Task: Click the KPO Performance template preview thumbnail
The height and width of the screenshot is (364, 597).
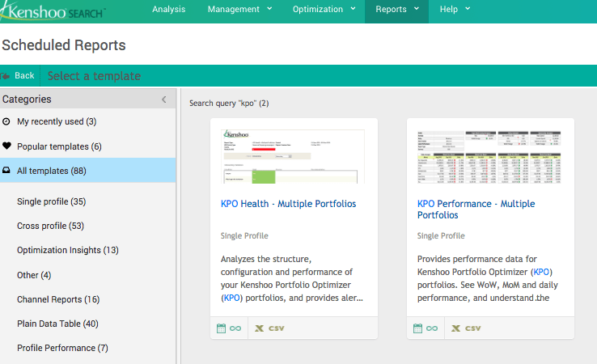Action: (x=489, y=157)
